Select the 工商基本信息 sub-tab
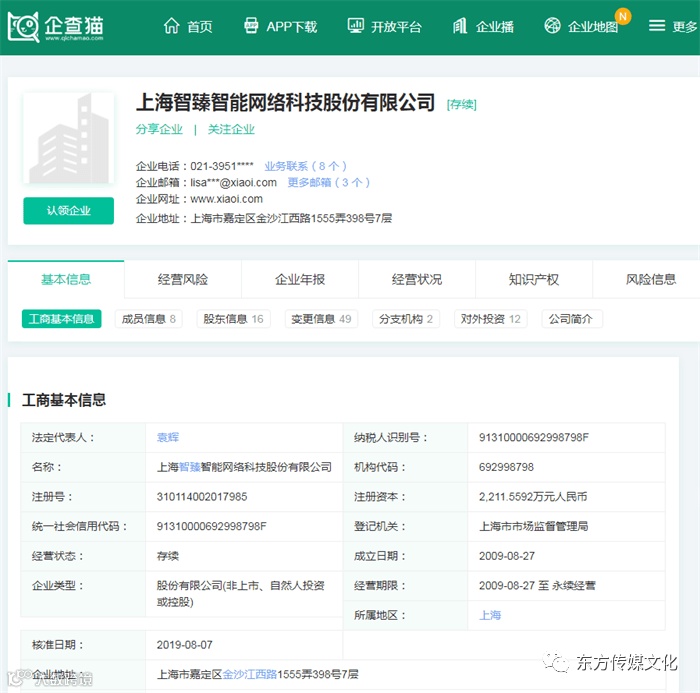 coord(62,319)
